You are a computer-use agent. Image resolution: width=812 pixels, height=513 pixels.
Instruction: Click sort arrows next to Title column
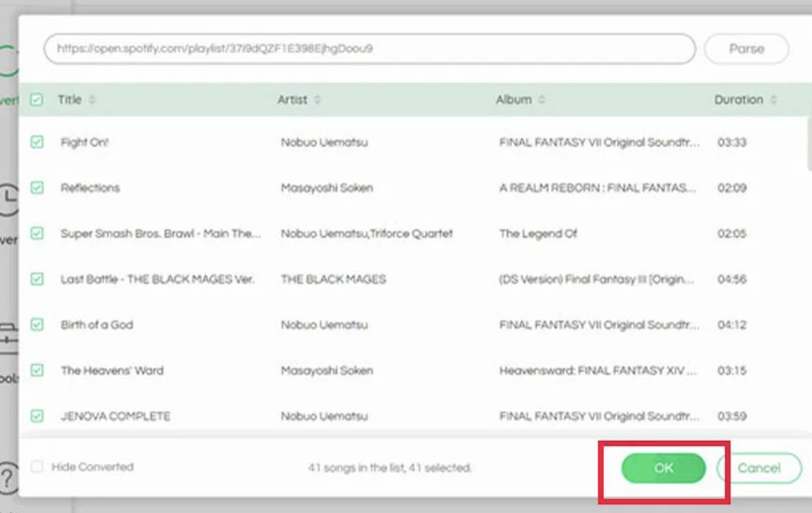(93, 100)
